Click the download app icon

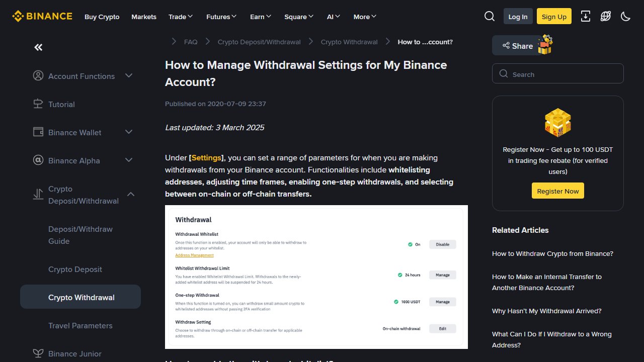586,16
